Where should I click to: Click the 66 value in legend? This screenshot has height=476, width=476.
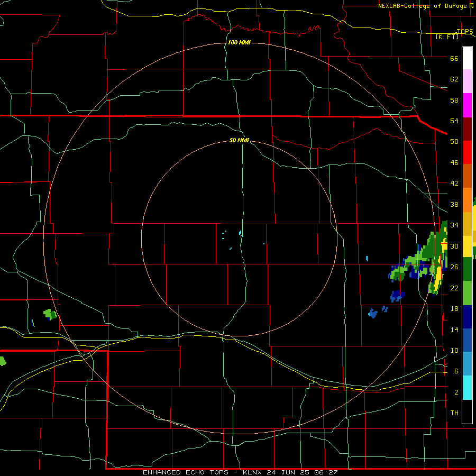click(454, 59)
